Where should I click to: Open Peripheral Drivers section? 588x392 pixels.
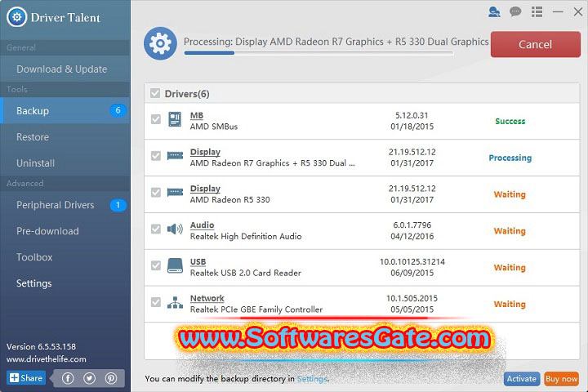[65, 205]
